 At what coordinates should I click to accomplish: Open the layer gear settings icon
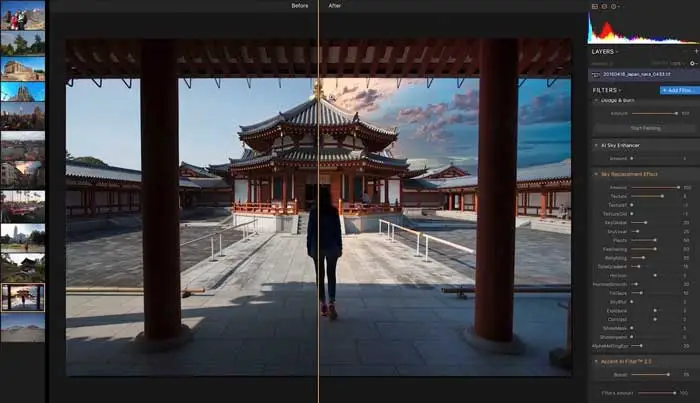coord(692,63)
